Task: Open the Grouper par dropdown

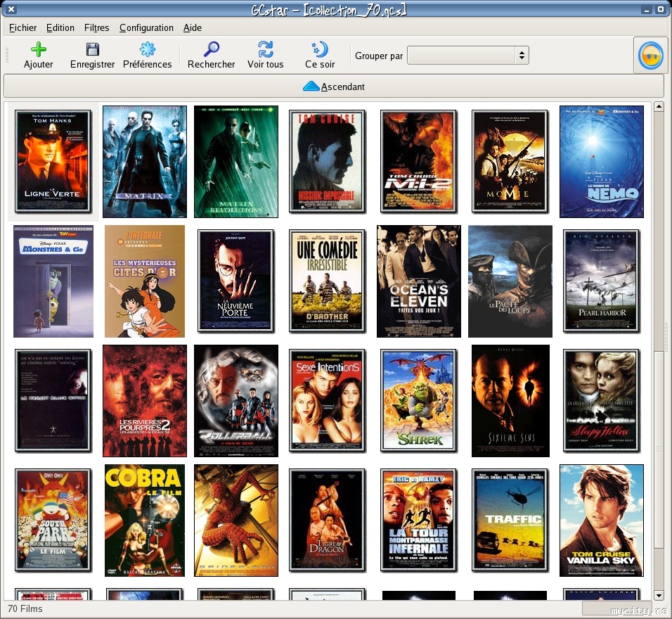Action: tap(467, 56)
